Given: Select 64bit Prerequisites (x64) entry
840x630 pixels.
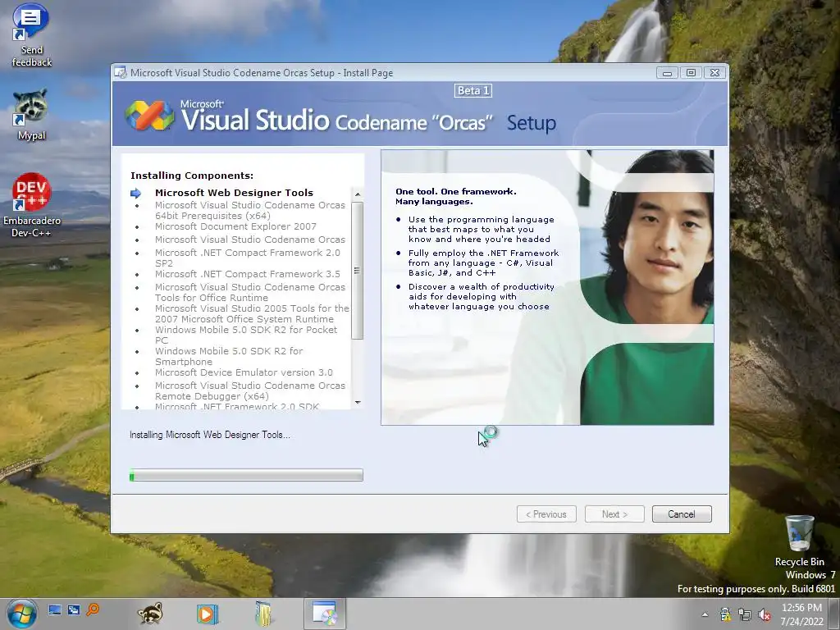Looking at the screenshot, I should [250, 210].
